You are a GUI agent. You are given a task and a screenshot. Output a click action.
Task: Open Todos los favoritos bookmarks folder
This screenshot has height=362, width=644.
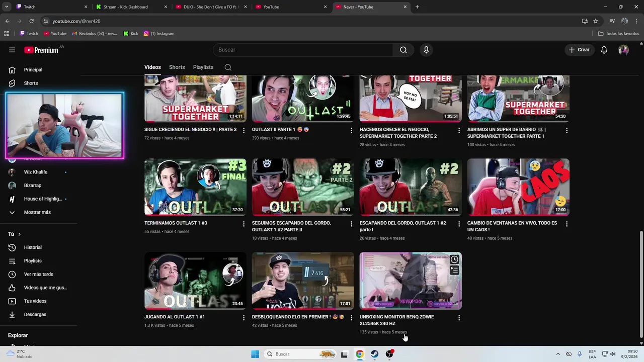[x=618, y=34]
